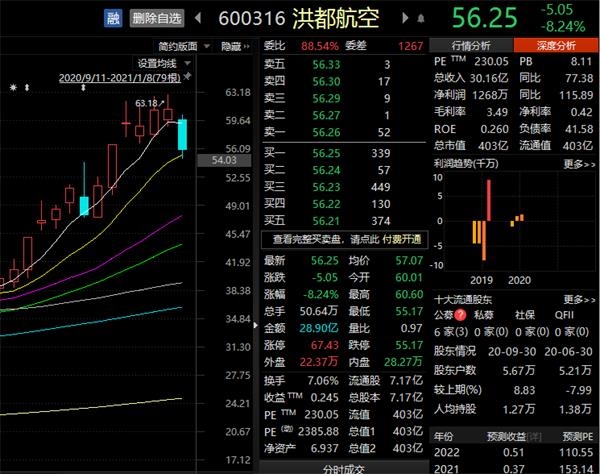
Task: Click the 2022 forecast row
Action: [514, 452]
